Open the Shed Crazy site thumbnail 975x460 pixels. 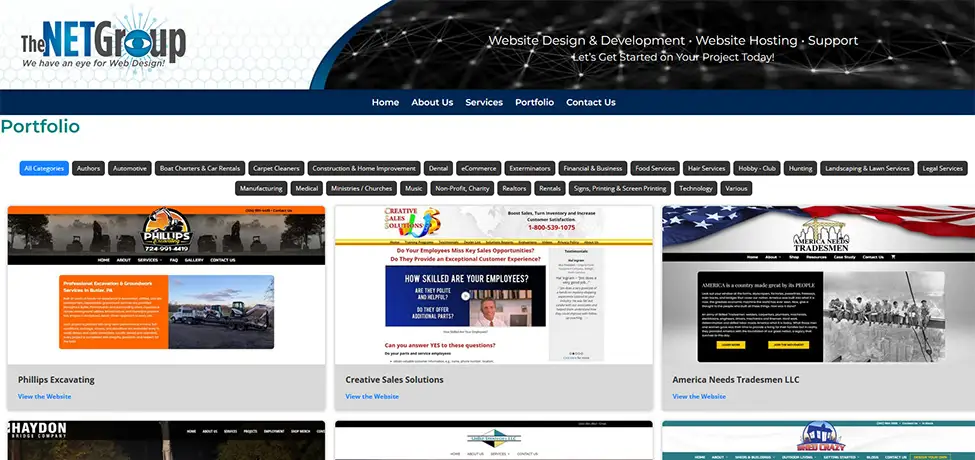[x=818, y=441]
